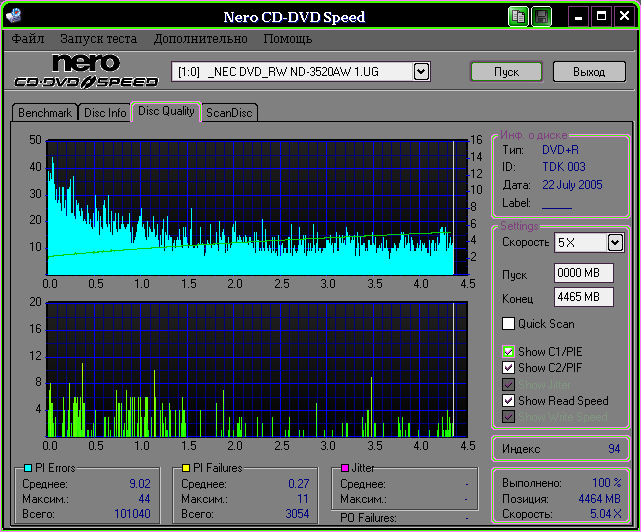
Task: Click the copy results icon in title bar
Action: click(x=518, y=17)
